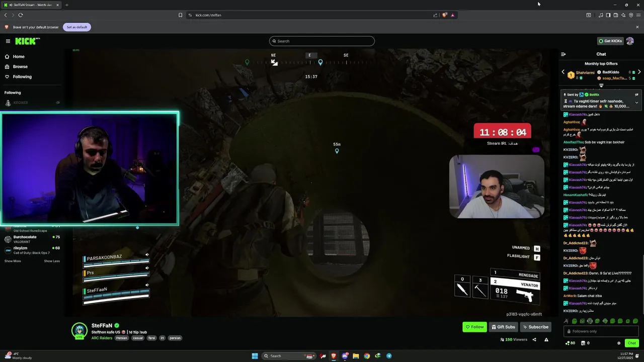Show next top gifters page

639,72
